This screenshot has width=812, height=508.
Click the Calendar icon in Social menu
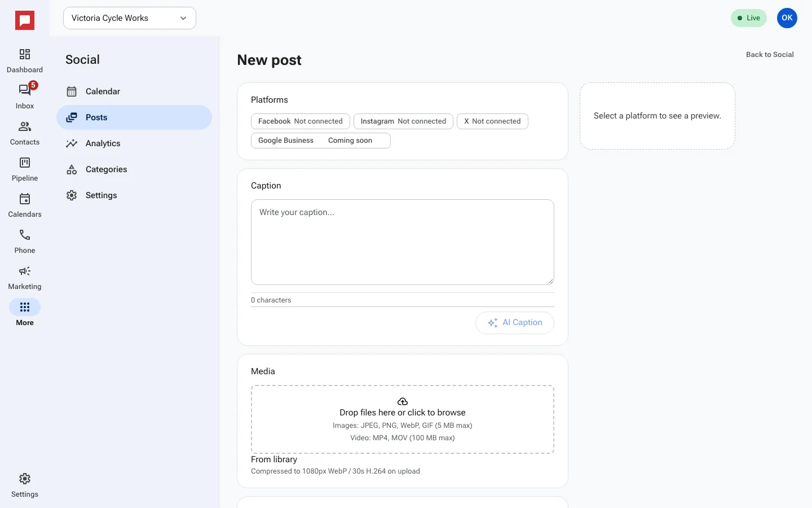(72, 91)
